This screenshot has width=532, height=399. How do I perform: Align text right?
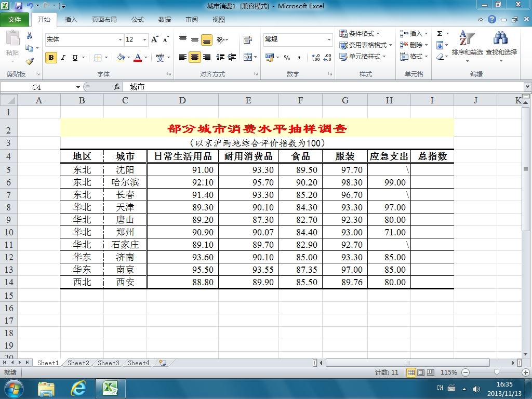[207, 57]
